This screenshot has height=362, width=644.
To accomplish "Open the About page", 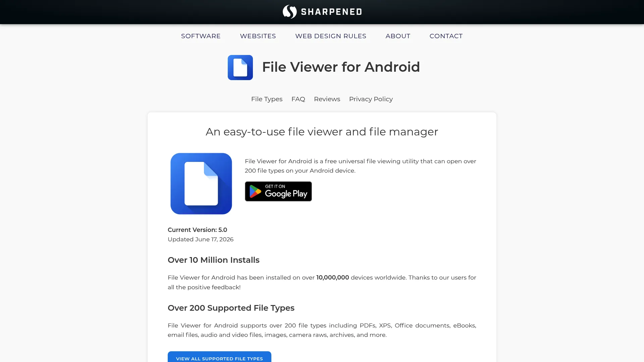I will (398, 36).
